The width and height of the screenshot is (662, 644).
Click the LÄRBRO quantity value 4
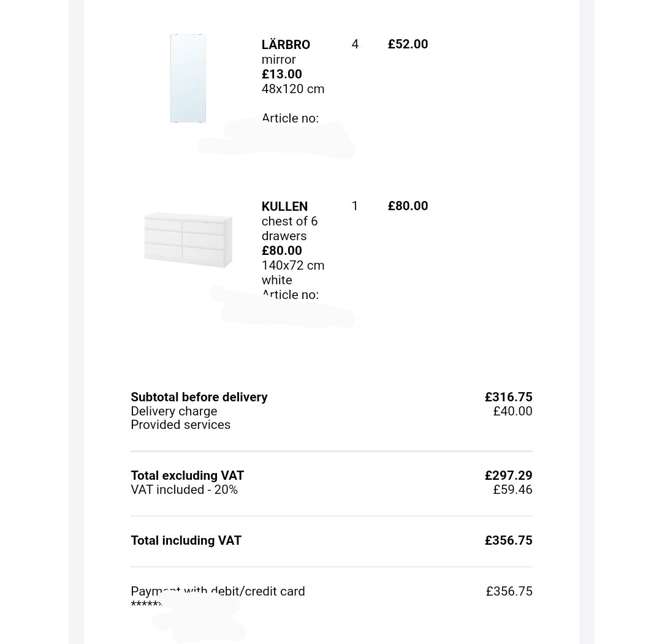[x=355, y=44]
